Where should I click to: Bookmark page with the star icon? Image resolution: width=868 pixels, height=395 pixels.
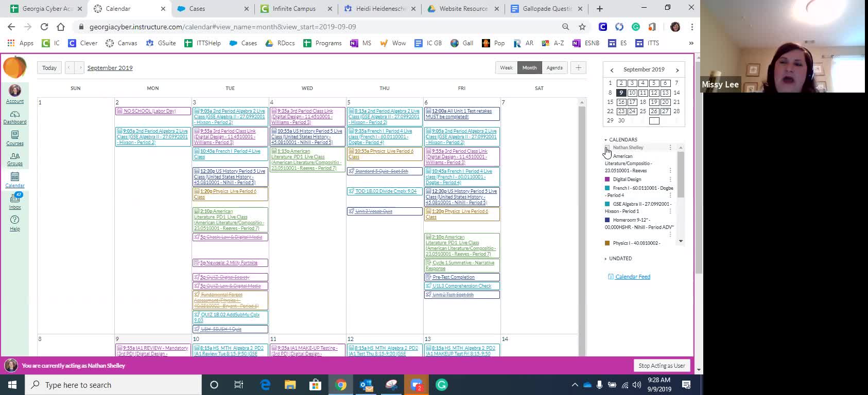click(582, 27)
